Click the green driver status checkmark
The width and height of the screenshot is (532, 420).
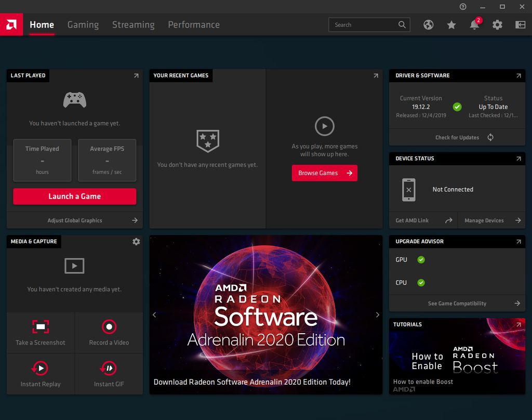point(457,107)
